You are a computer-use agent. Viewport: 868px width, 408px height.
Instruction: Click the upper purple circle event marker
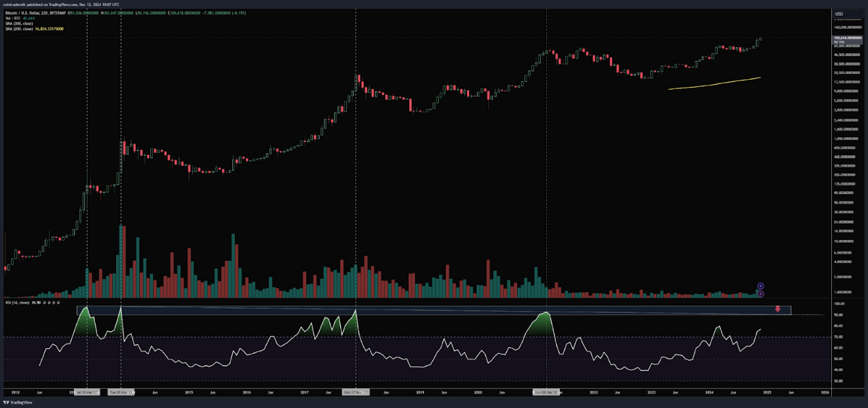[x=761, y=286]
